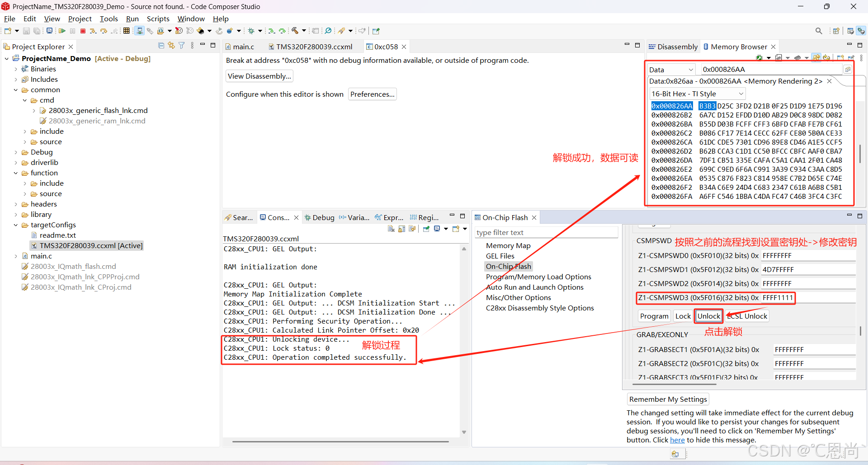Screen dimensions: 868x465
Task: Click the magnifier search icon at top right
Action: coord(819,31)
